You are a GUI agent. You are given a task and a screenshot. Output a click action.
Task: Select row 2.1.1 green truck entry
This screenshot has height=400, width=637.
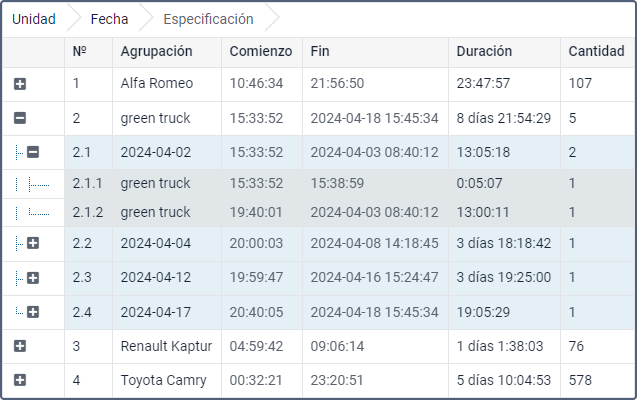pos(349,184)
